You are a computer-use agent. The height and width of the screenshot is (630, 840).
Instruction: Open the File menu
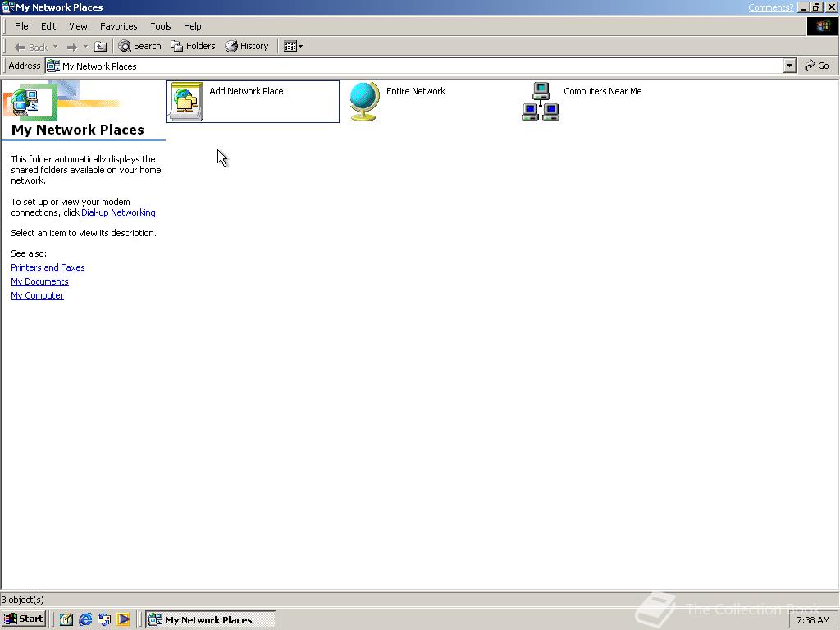pyautogui.click(x=21, y=26)
